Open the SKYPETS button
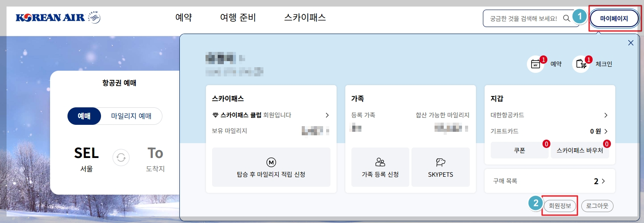Image resolution: width=644 pixels, height=223 pixels. coord(440,167)
